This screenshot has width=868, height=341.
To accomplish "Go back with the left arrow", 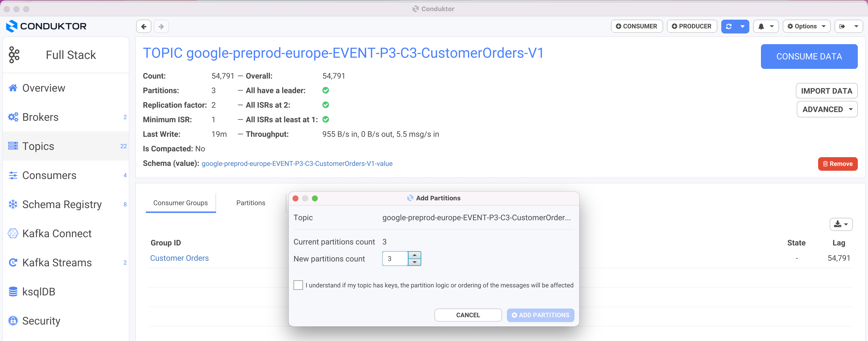I will (x=144, y=26).
